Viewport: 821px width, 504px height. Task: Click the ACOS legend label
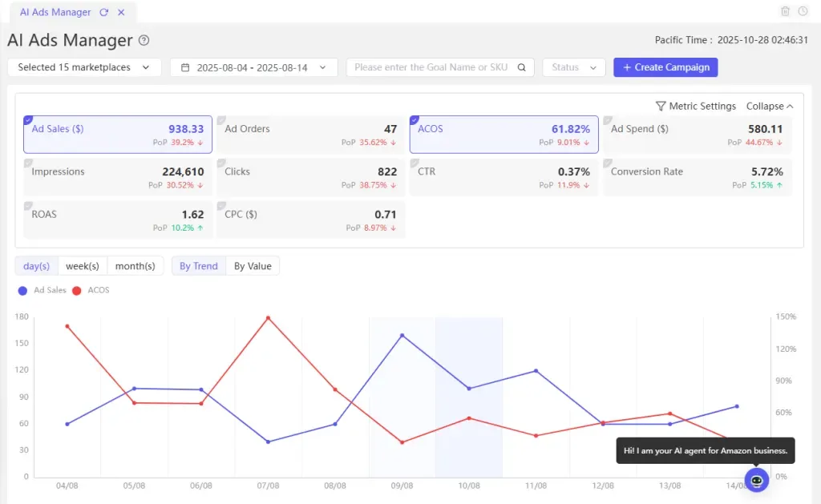pos(99,290)
